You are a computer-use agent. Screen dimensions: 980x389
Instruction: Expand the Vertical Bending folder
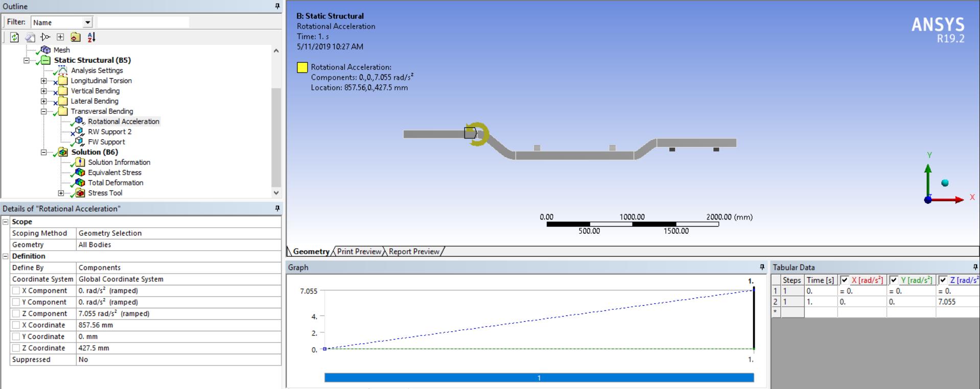(x=43, y=91)
